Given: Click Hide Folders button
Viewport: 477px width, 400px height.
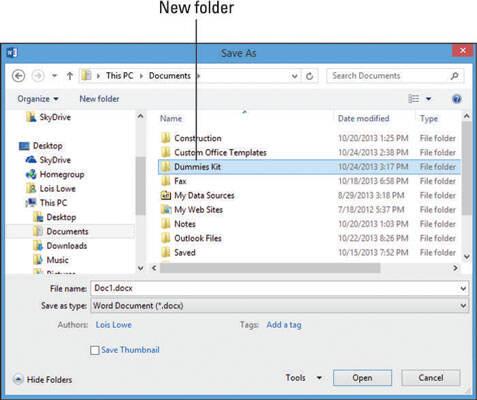Looking at the screenshot, I should coord(42,380).
